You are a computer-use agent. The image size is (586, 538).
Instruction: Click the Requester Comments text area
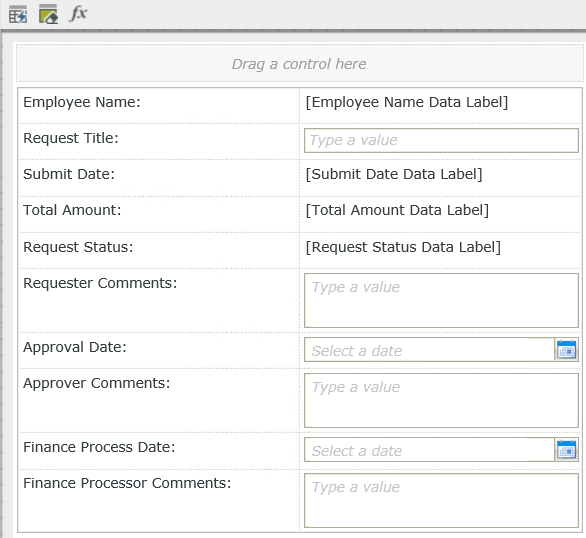(441, 300)
